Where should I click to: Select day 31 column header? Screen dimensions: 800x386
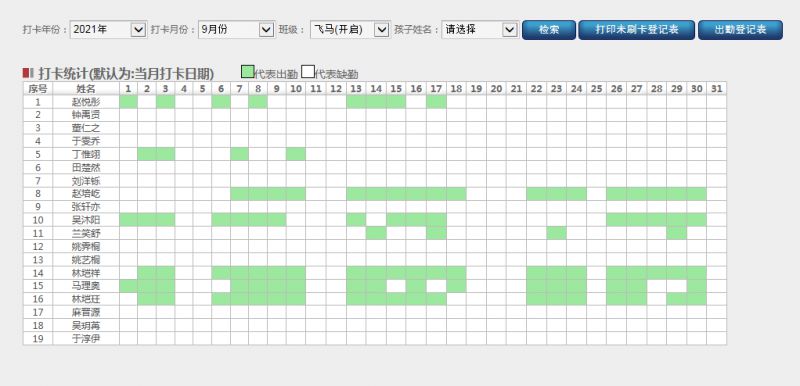pos(716,89)
